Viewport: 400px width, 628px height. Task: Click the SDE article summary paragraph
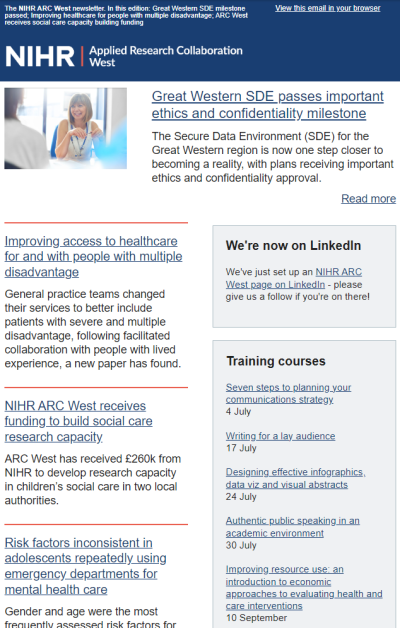272,157
